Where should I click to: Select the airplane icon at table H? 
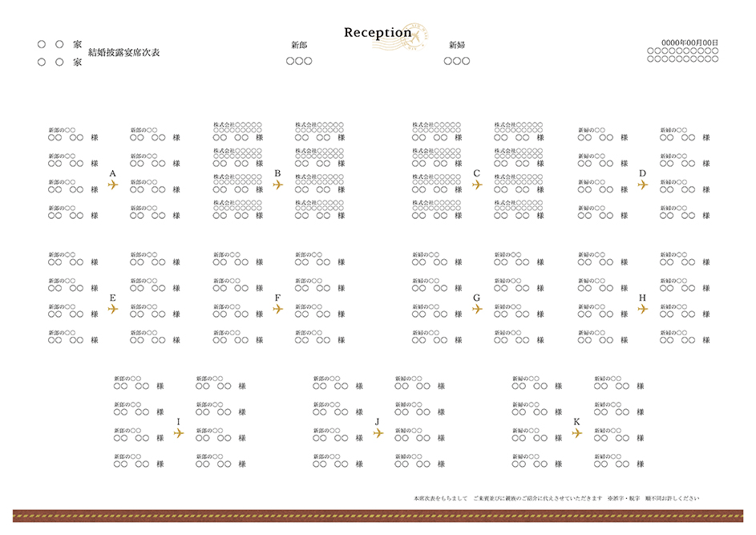[x=642, y=309]
